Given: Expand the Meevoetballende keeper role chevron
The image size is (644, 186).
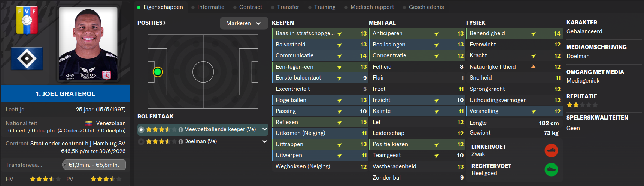Looking at the screenshot, I should (x=265, y=129).
